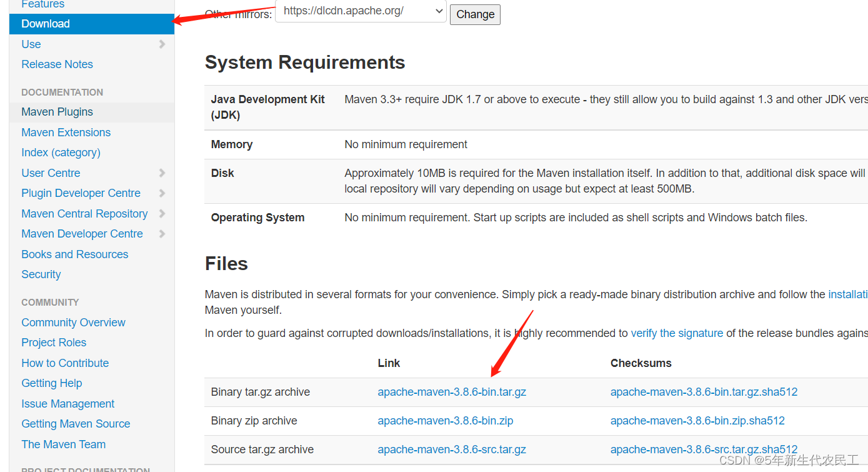Viewport: 868px width, 472px height.
Task: Open the User Centre link
Action: tap(51, 173)
